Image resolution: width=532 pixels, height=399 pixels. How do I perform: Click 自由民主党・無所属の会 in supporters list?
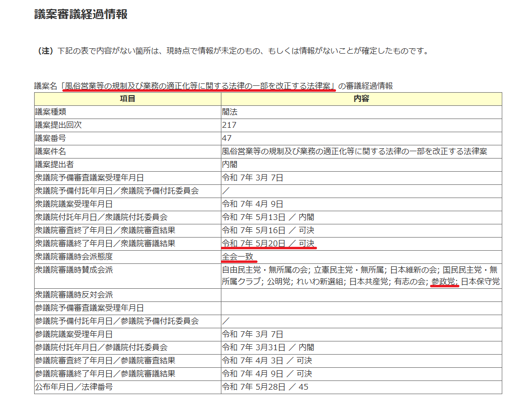265,270
